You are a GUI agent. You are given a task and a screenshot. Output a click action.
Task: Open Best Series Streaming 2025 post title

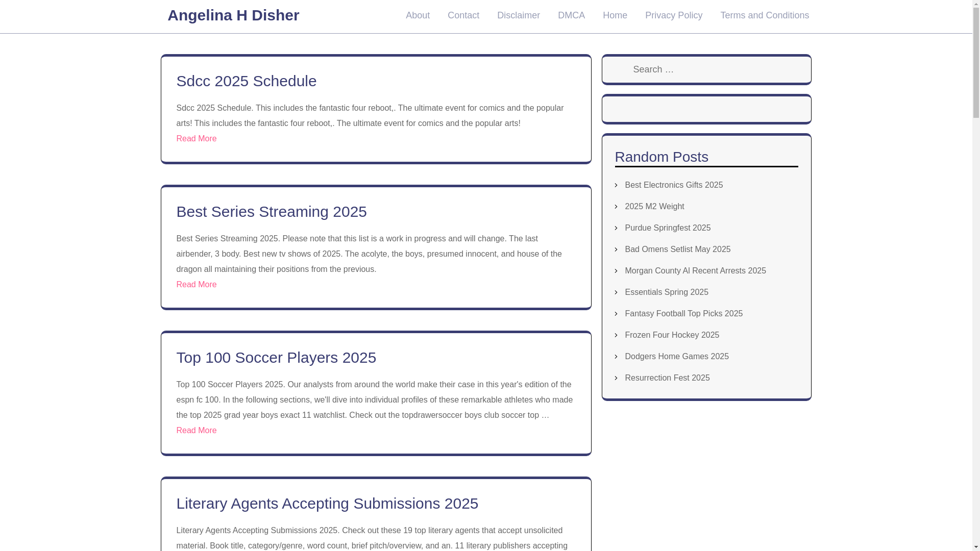coord(272,212)
